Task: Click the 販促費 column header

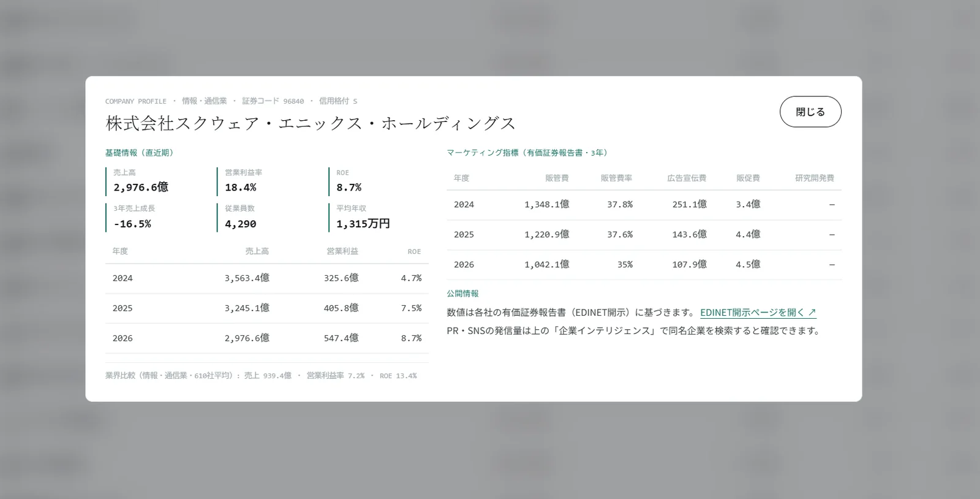Action: (x=748, y=178)
